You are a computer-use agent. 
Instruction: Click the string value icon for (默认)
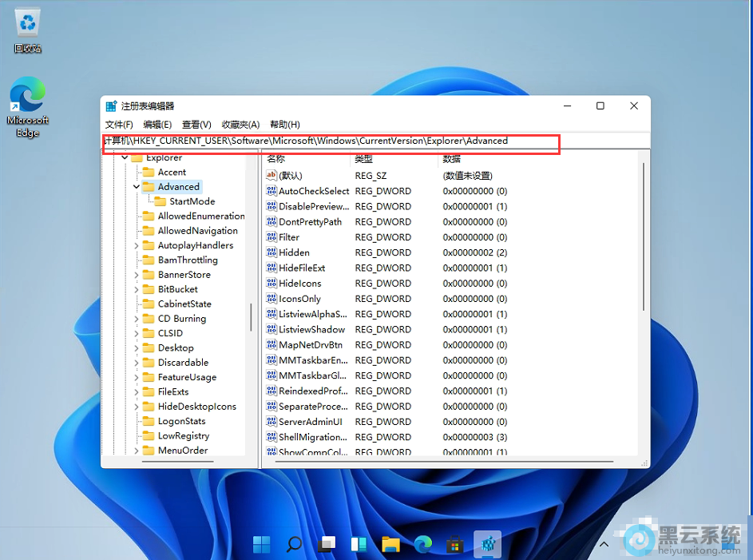point(271,176)
